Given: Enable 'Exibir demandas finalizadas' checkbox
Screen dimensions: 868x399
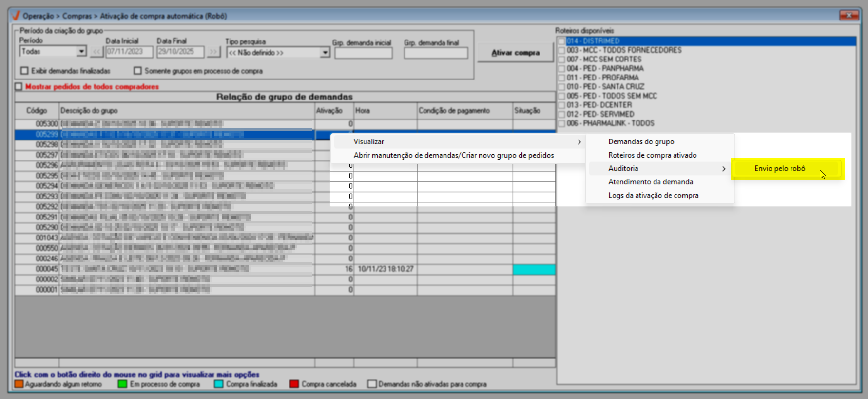Looking at the screenshot, I should click(24, 71).
